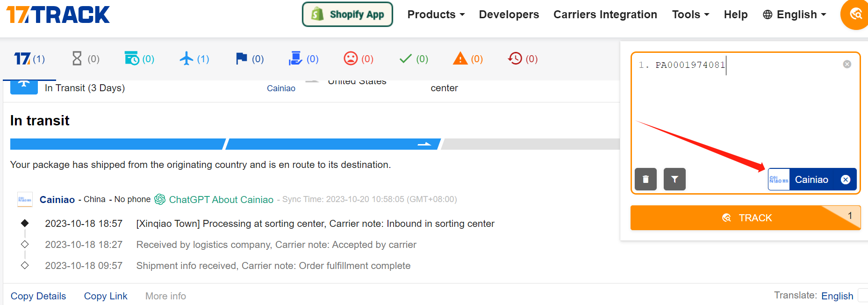Click the blue in-transit plane badge

(24, 87)
